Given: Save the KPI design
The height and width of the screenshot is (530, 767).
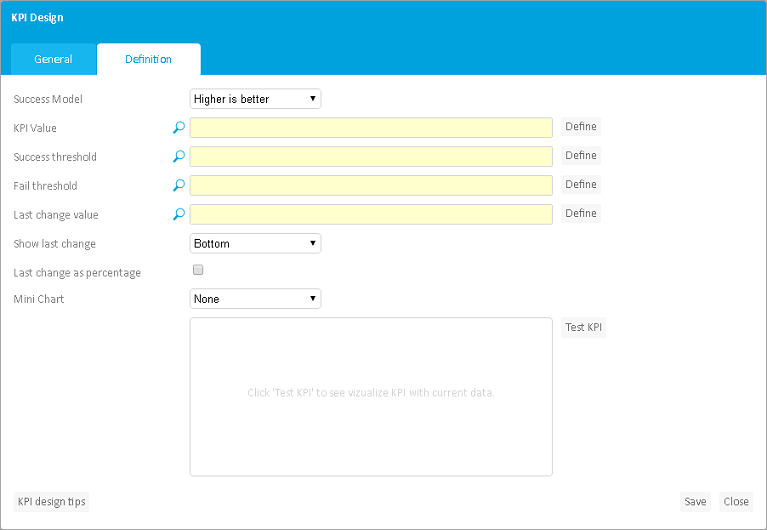Looking at the screenshot, I should [695, 502].
